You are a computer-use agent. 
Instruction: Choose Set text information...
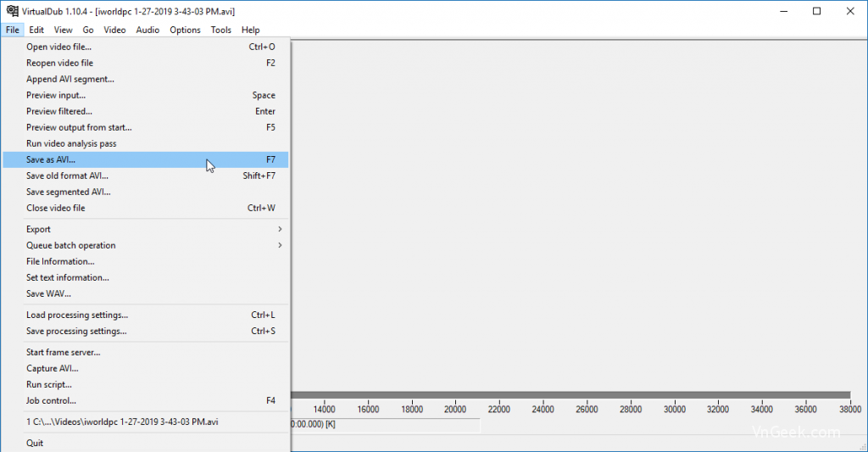coord(146,277)
